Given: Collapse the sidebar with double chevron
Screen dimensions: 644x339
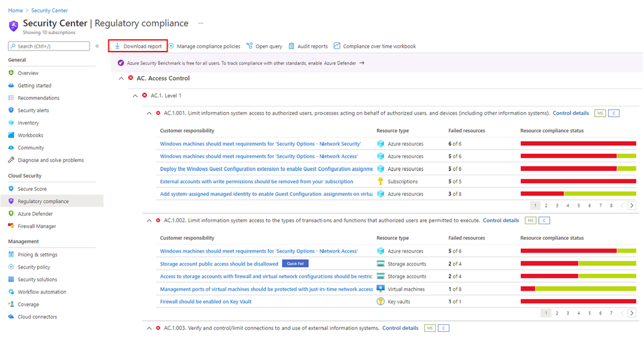Looking at the screenshot, I should tap(97, 46).
